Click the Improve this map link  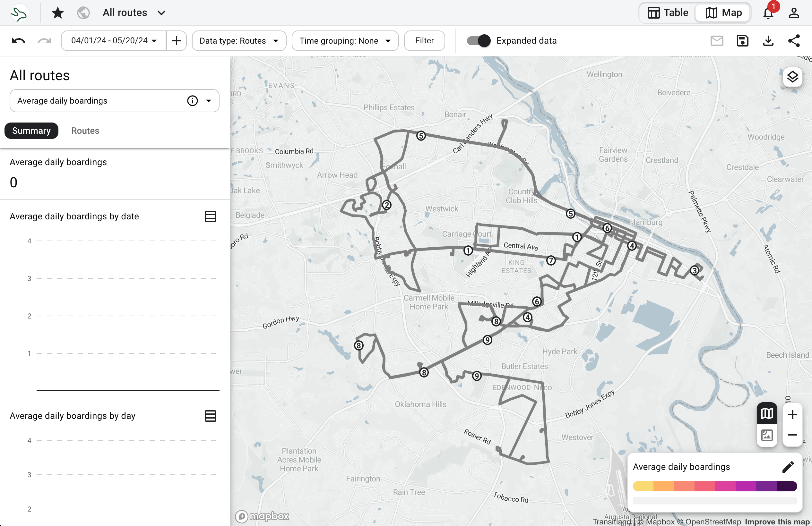tap(777, 522)
